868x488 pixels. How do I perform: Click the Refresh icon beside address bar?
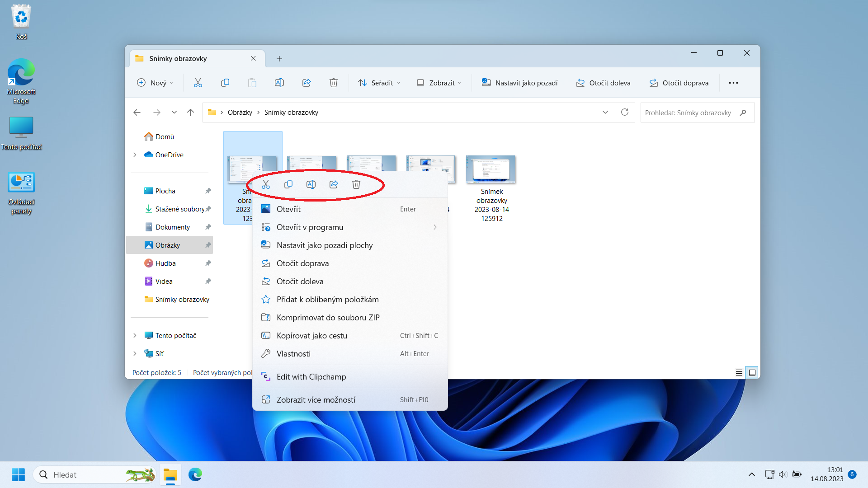[625, 113]
